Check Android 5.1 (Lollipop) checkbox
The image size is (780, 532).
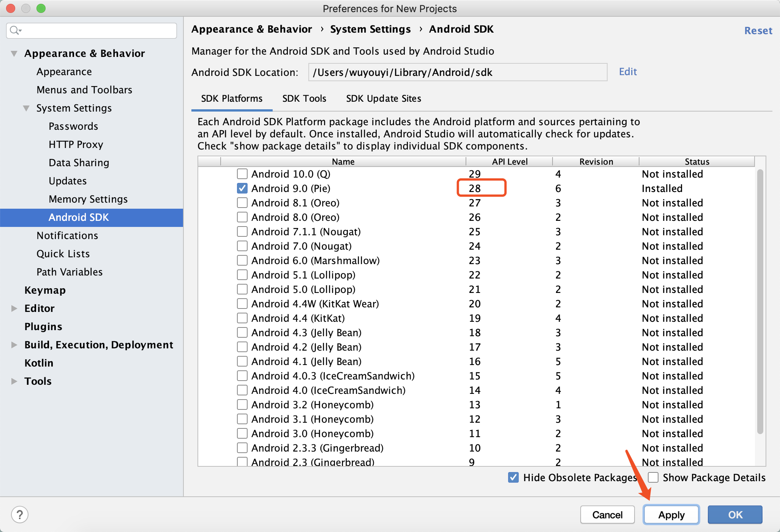click(242, 275)
